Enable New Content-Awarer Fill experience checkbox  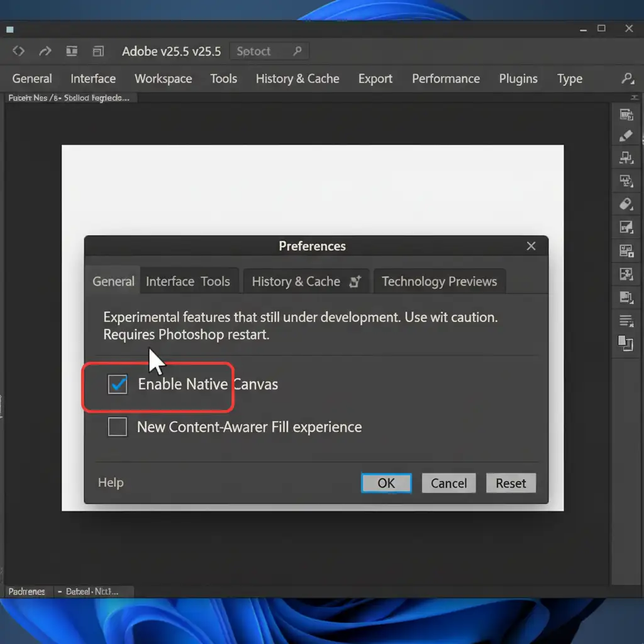(x=118, y=427)
